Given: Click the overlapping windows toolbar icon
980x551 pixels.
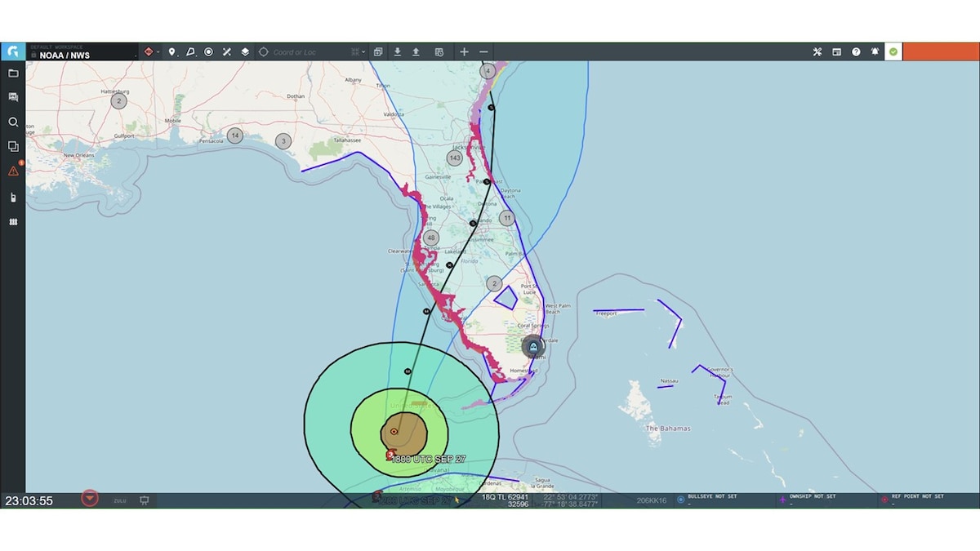Looking at the screenshot, I should [x=378, y=51].
